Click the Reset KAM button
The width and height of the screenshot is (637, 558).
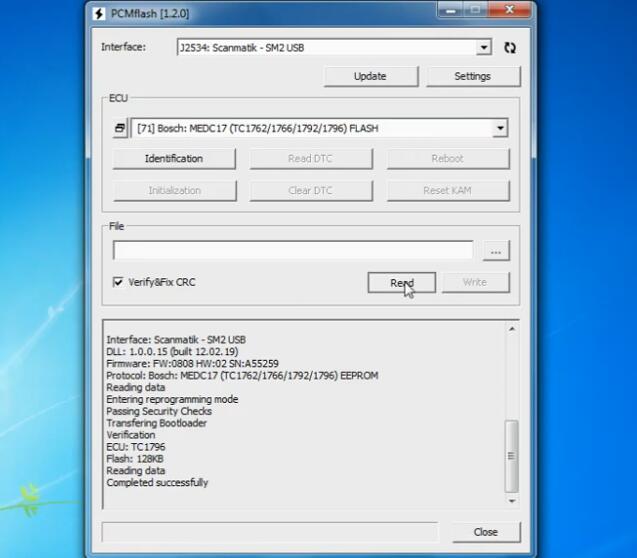pos(448,190)
